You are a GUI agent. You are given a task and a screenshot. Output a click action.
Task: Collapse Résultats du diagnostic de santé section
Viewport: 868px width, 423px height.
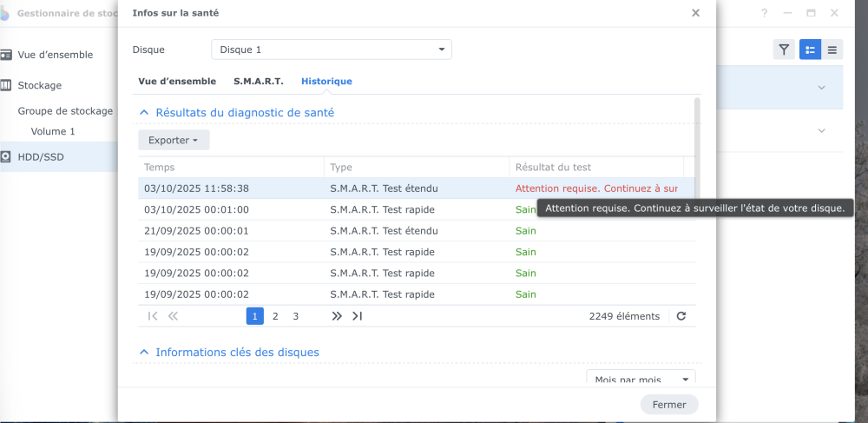tap(145, 113)
